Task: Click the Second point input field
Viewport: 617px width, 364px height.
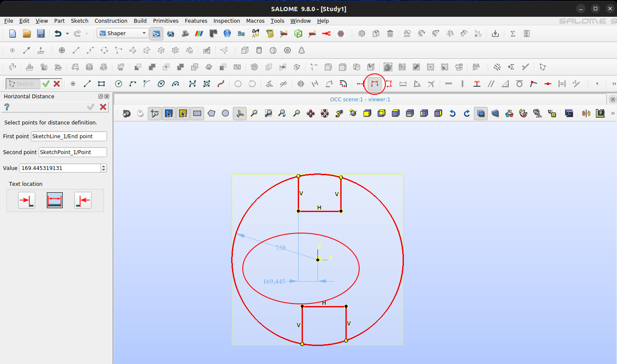Action: point(73,152)
